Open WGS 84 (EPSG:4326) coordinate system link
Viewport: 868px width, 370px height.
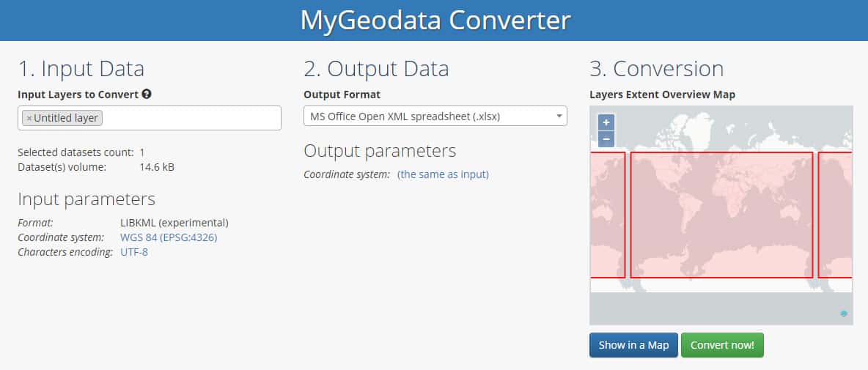coord(169,238)
